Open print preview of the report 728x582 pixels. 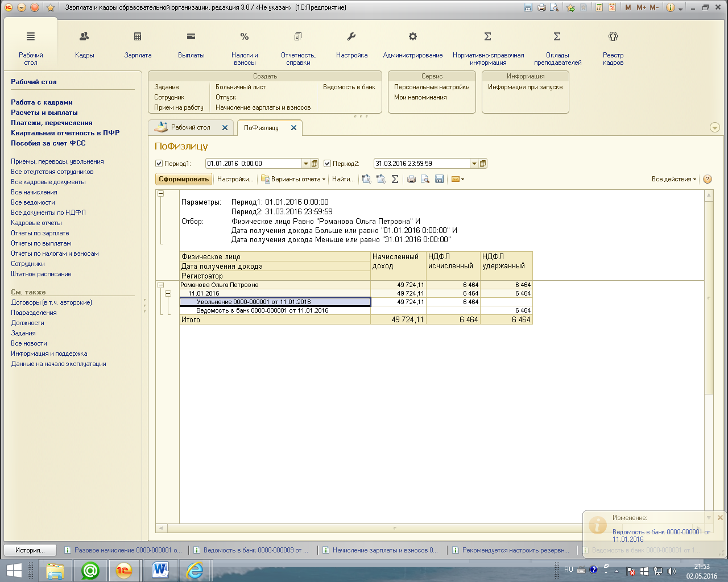point(425,179)
